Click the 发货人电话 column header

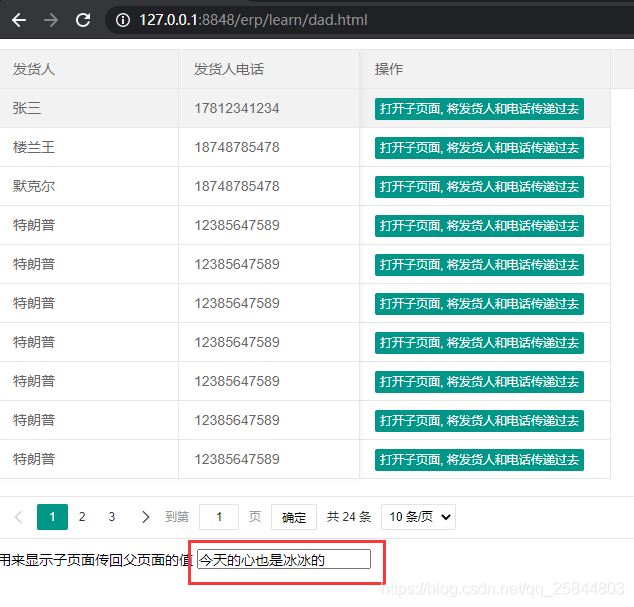pyautogui.click(x=229, y=69)
